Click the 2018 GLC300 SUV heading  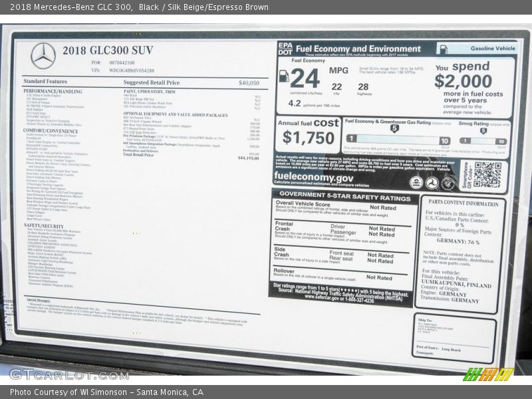pyautogui.click(x=108, y=51)
